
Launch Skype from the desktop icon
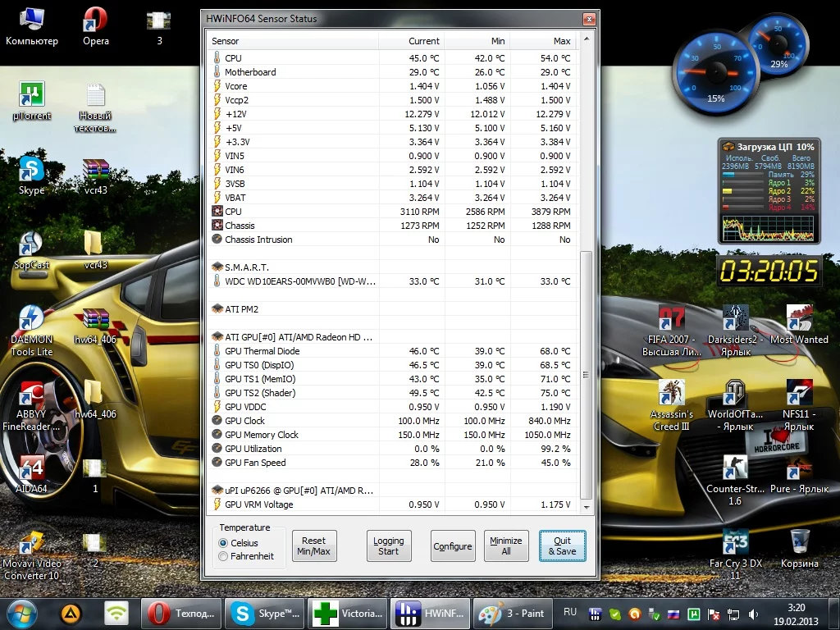32,176
